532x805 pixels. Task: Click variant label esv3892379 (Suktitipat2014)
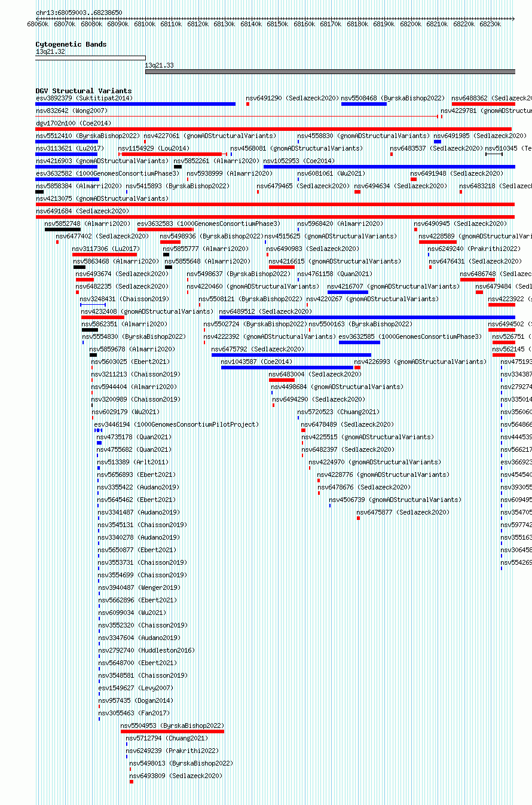pos(84,98)
